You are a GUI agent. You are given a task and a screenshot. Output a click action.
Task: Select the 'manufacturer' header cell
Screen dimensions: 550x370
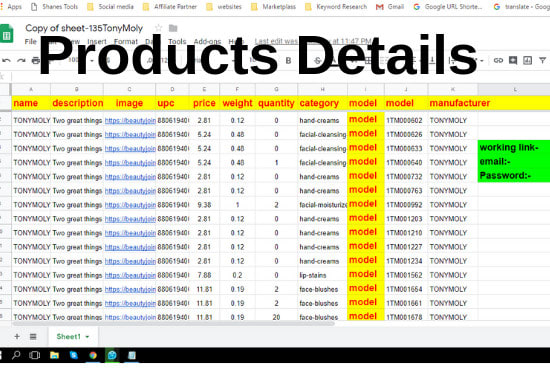click(452, 103)
